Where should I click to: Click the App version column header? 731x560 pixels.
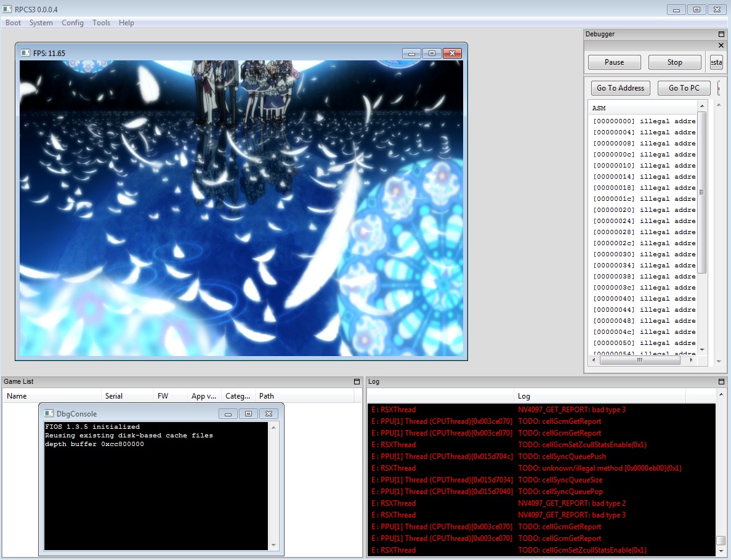click(x=204, y=396)
